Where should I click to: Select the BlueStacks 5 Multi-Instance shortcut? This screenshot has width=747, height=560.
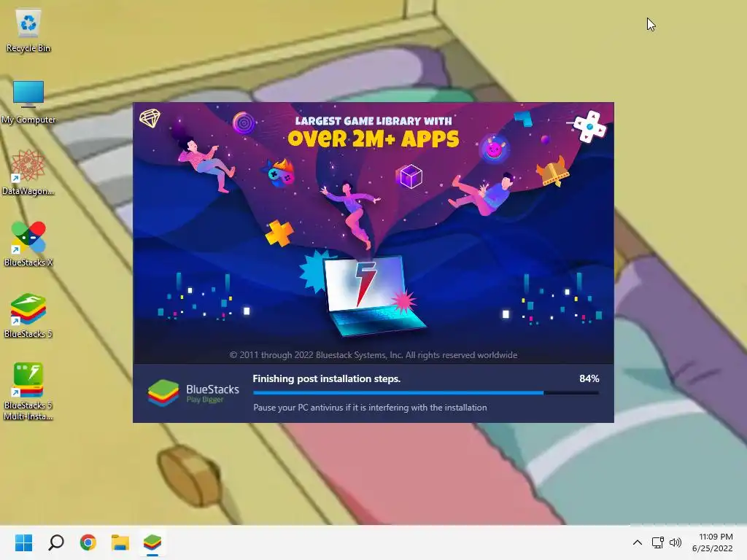click(28, 392)
